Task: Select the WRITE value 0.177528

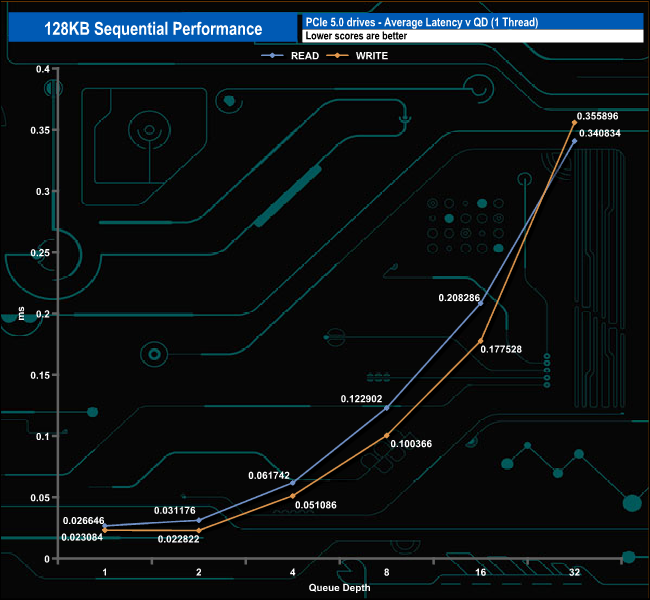Action: (501, 349)
